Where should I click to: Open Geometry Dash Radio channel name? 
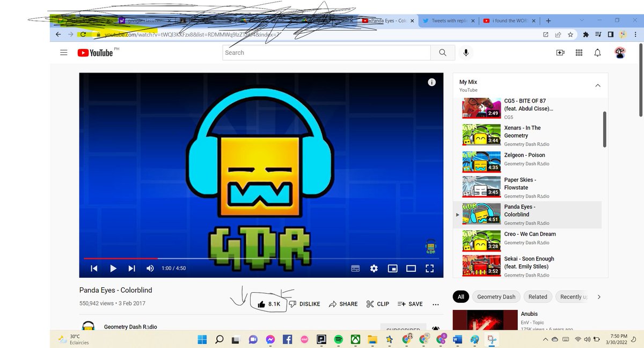(130, 327)
